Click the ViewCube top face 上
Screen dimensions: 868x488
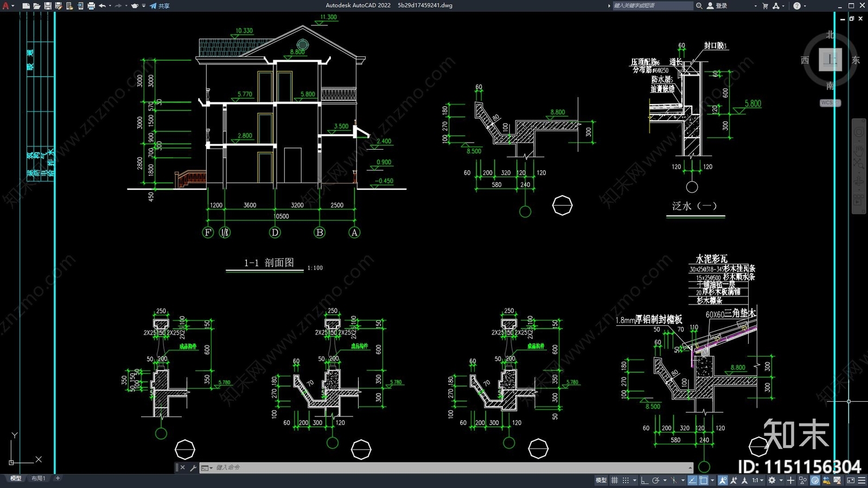[x=830, y=59]
